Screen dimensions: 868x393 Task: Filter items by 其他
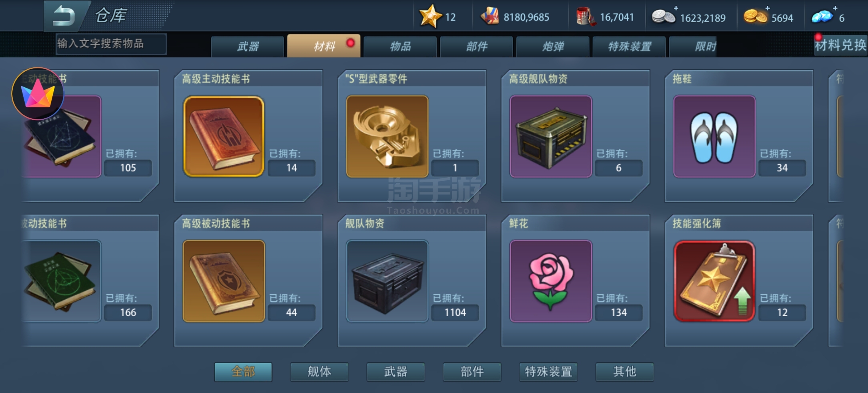(624, 372)
